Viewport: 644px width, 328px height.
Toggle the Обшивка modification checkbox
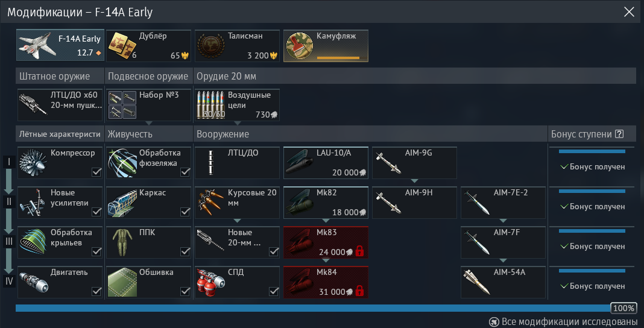pyautogui.click(x=185, y=291)
